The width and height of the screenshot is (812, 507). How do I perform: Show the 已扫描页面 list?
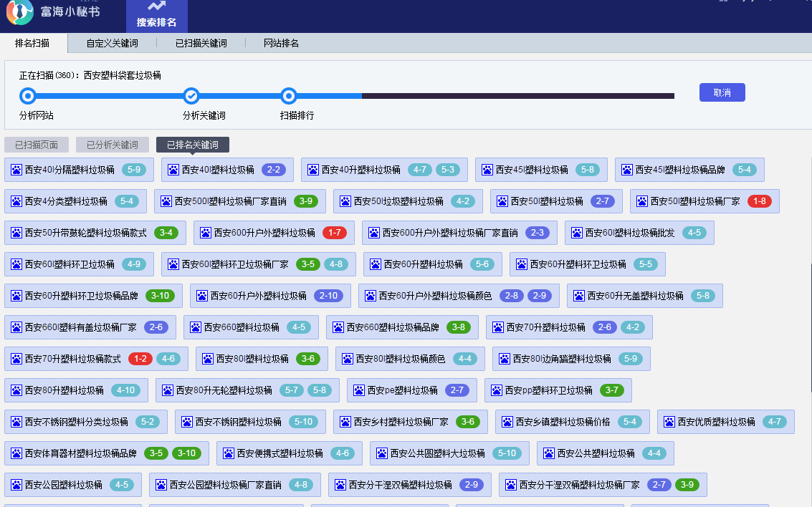[x=37, y=145]
